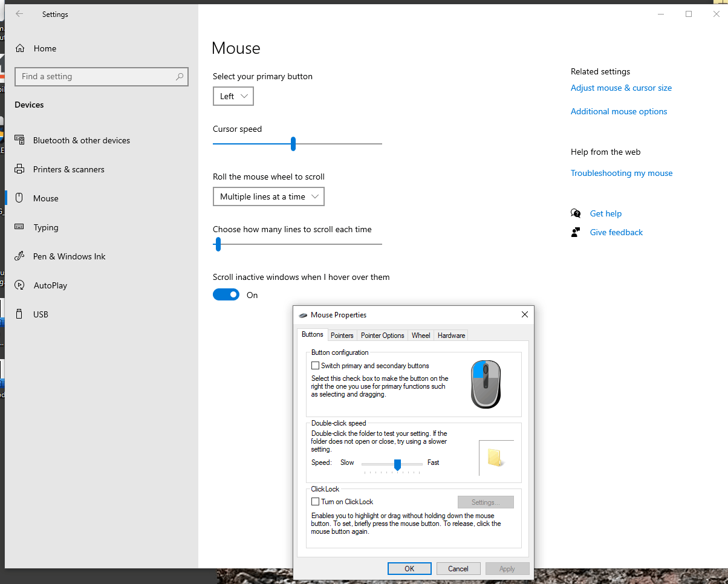Select the Typing settings icon

click(x=20, y=227)
